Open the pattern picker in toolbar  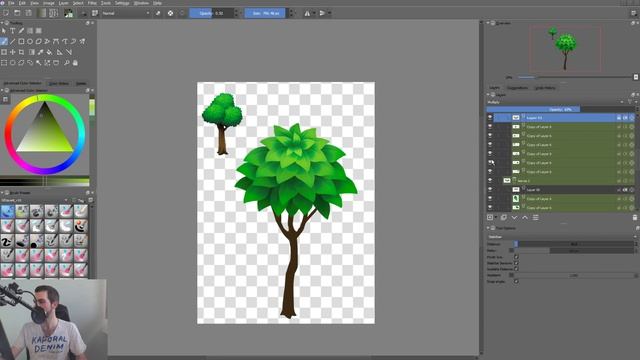pos(53,13)
